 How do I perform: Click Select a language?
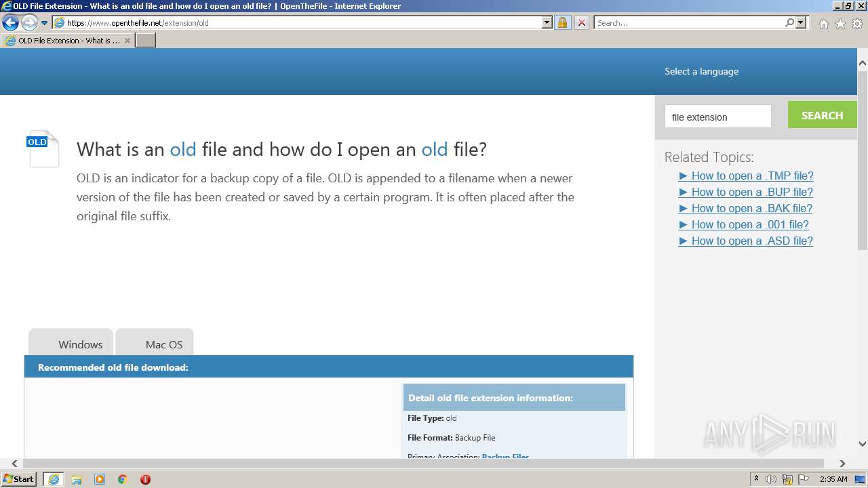click(x=701, y=71)
